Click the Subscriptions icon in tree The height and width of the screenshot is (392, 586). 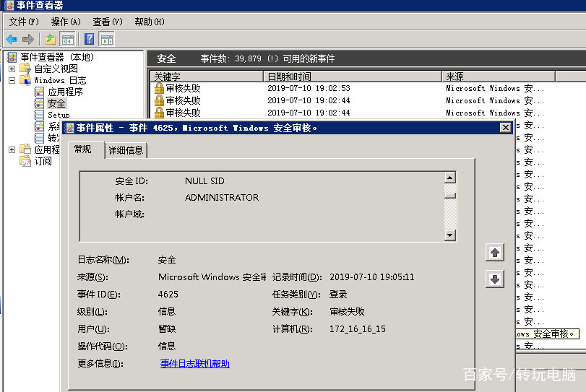(25, 161)
